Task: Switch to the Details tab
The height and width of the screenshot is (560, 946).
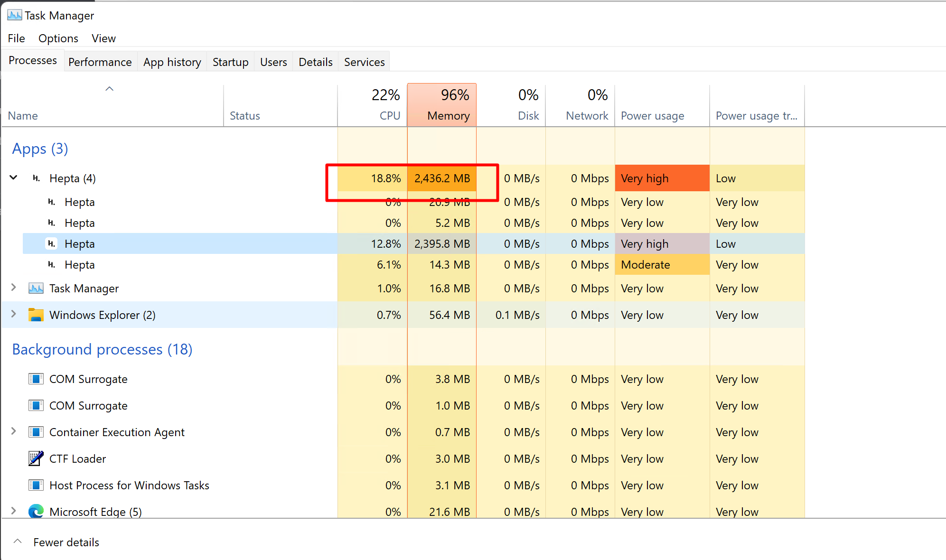Action: (316, 62)
